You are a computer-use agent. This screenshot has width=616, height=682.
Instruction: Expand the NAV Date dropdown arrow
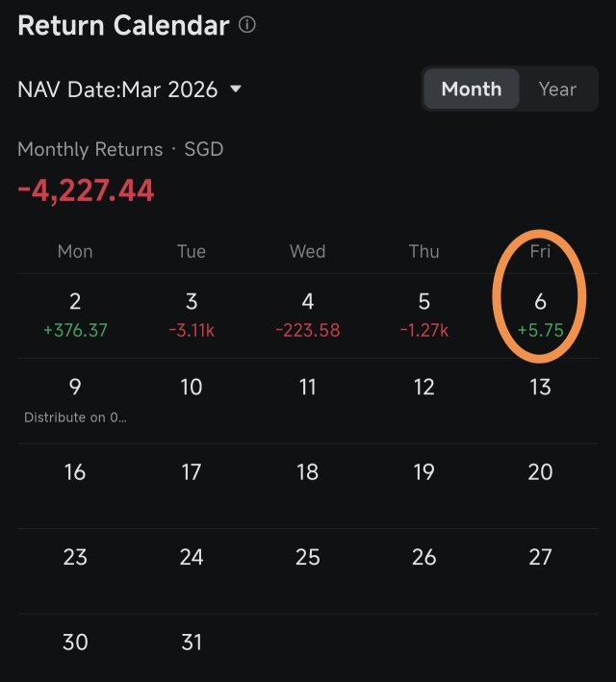pyautogui.click(x=236, y=88)
